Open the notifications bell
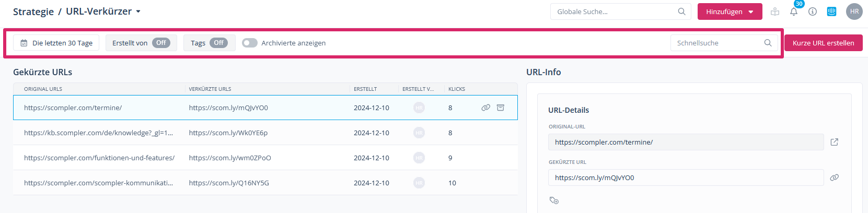 coord(793,11)
